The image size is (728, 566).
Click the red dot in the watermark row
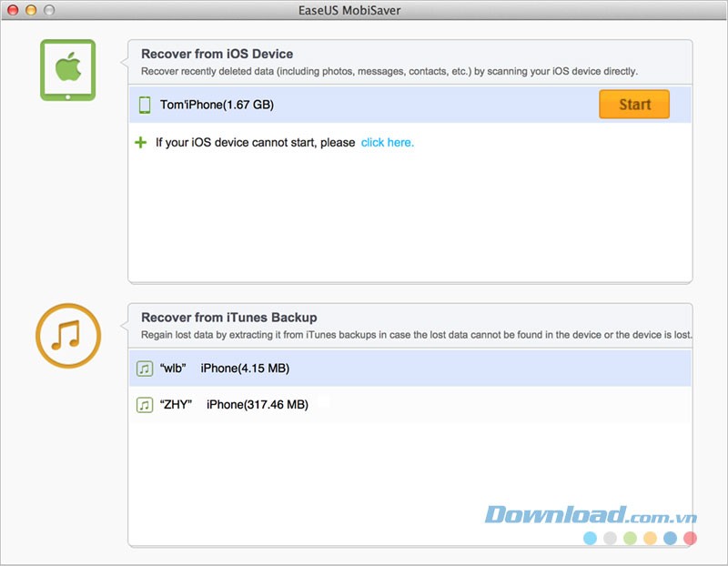pyautogui.click(x=689, y=537)
